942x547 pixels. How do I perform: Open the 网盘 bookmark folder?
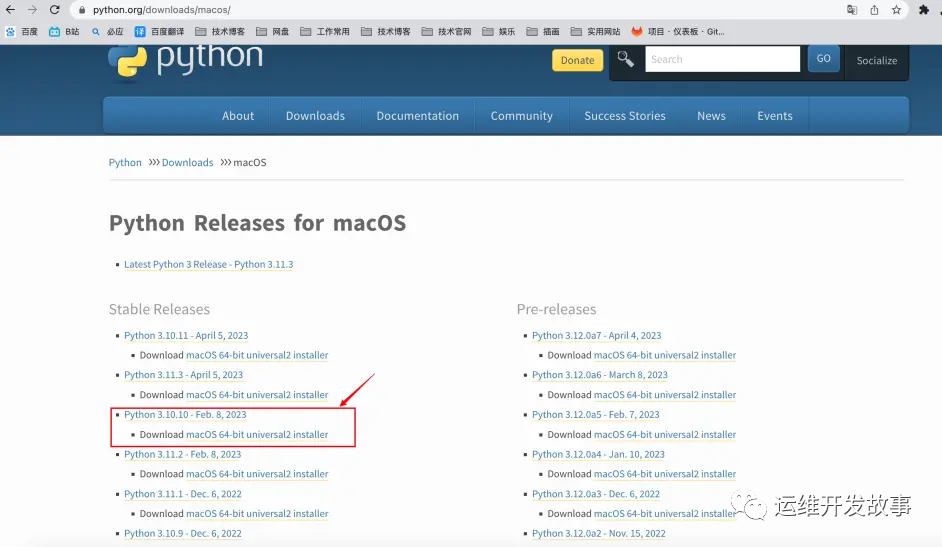pyautogui.click(x=273, y=31)
